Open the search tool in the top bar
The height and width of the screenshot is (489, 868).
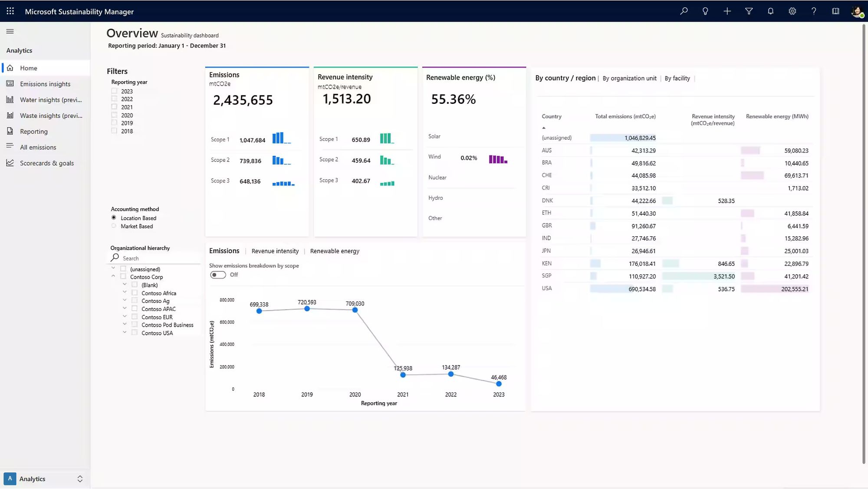point(684,11)
